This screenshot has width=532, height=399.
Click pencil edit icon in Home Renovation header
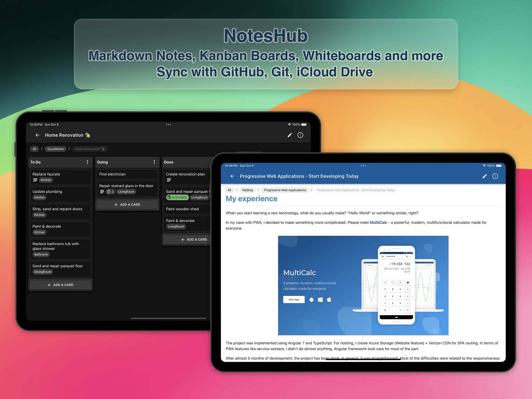click(290, 135)
